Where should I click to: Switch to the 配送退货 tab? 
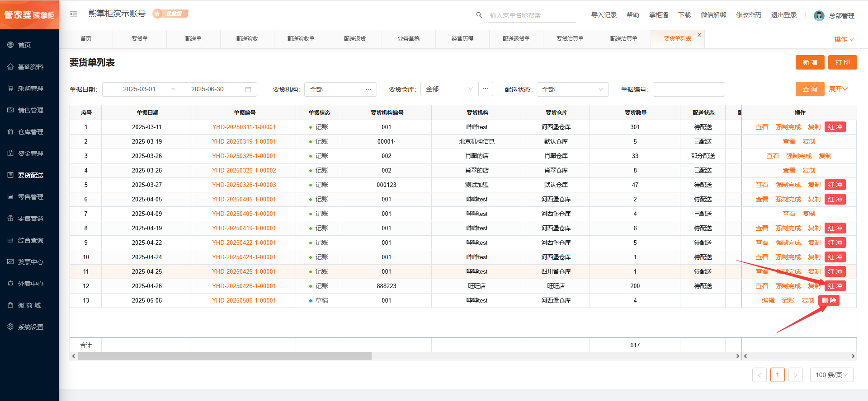click(355, 39)
